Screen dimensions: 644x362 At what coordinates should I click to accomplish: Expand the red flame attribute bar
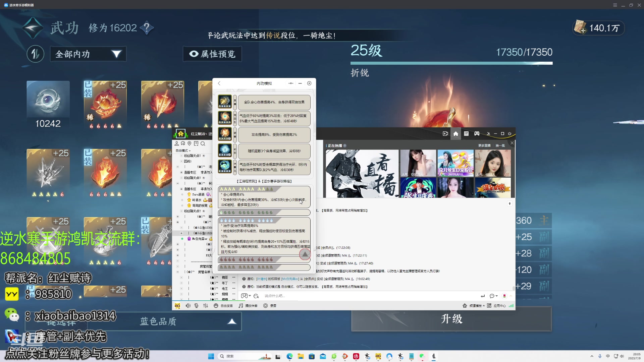(x=264, y=259)
